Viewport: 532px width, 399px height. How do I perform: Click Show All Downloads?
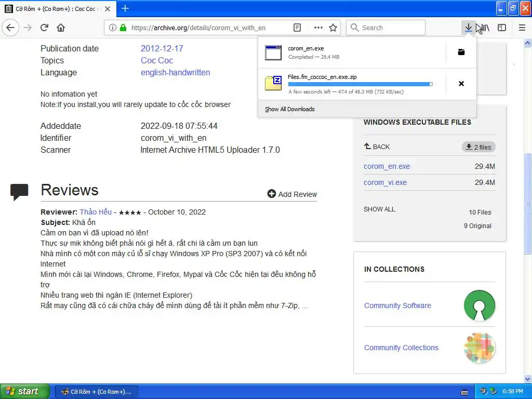tap(290, 109)
